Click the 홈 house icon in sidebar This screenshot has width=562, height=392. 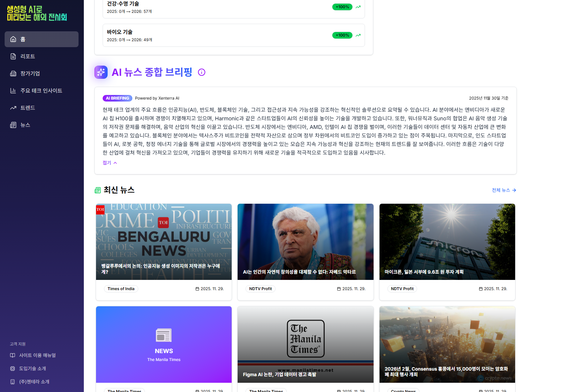pyautogui.click(x=13, y=39)
